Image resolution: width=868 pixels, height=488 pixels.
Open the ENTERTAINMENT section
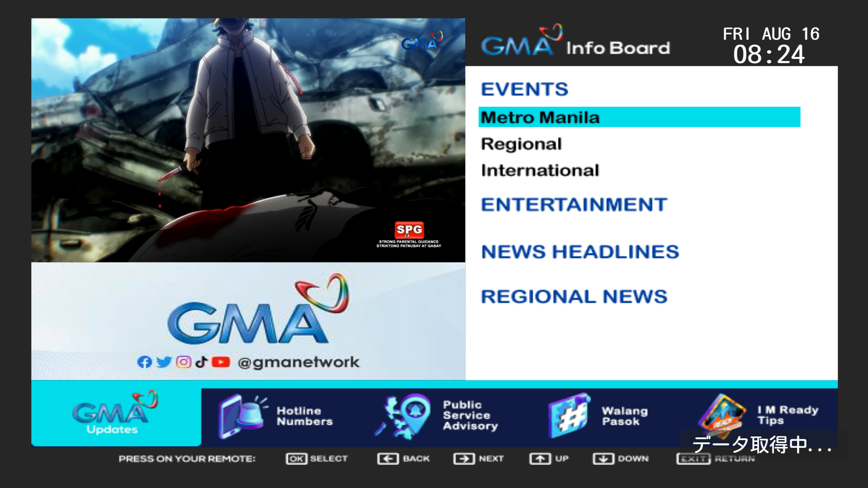(x=574, y=205)
